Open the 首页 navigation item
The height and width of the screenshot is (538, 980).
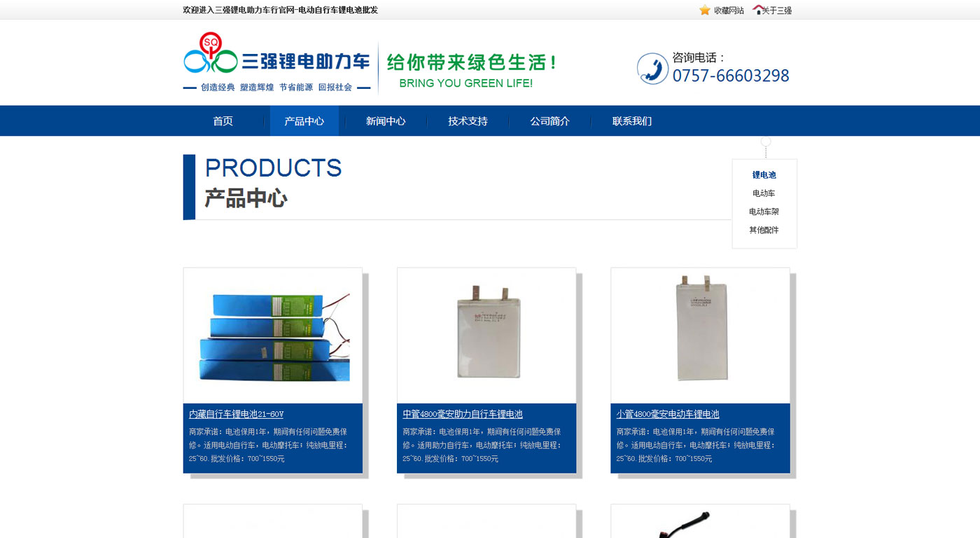pyautogui.click(x=223, y=121)
